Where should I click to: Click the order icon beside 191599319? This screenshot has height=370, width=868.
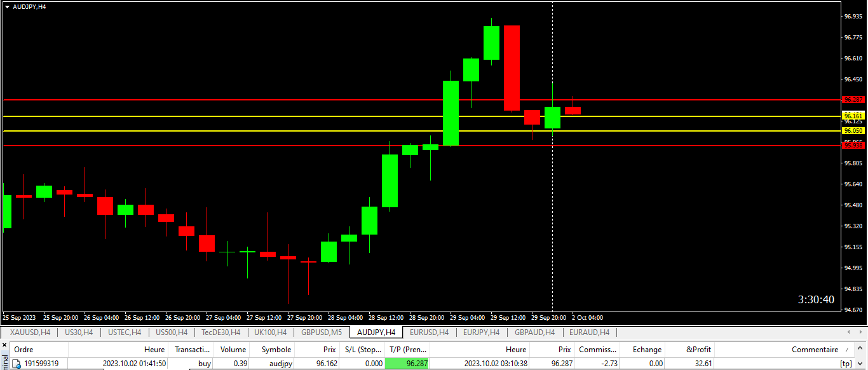pos(17,364)
